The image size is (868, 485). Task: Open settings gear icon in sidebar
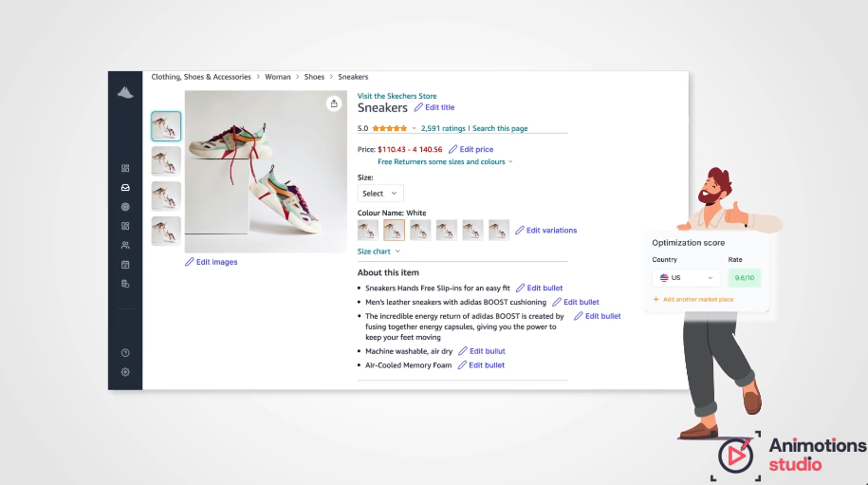[125, 372]
